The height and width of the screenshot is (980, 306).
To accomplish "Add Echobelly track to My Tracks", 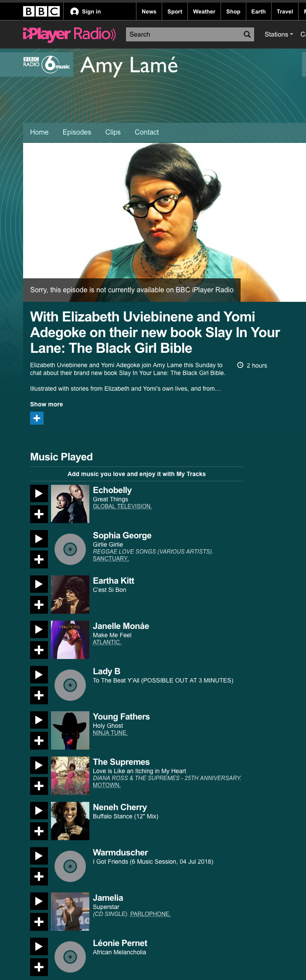I will tap(39, 514).
